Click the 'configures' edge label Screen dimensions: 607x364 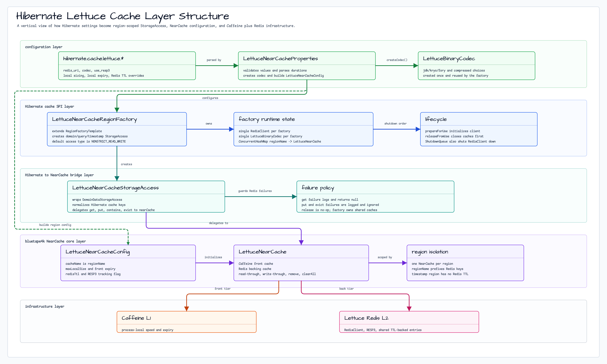[210, 98]
